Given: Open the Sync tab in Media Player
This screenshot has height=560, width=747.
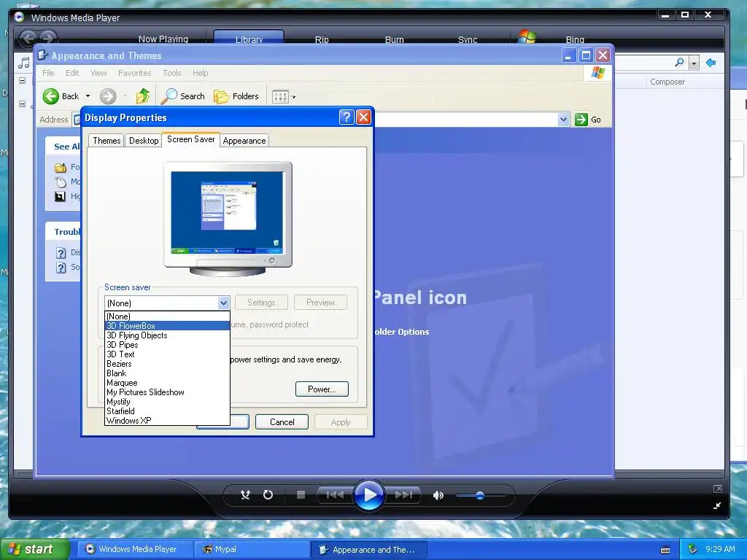Looking at the screenshot, I should [468, 39].
